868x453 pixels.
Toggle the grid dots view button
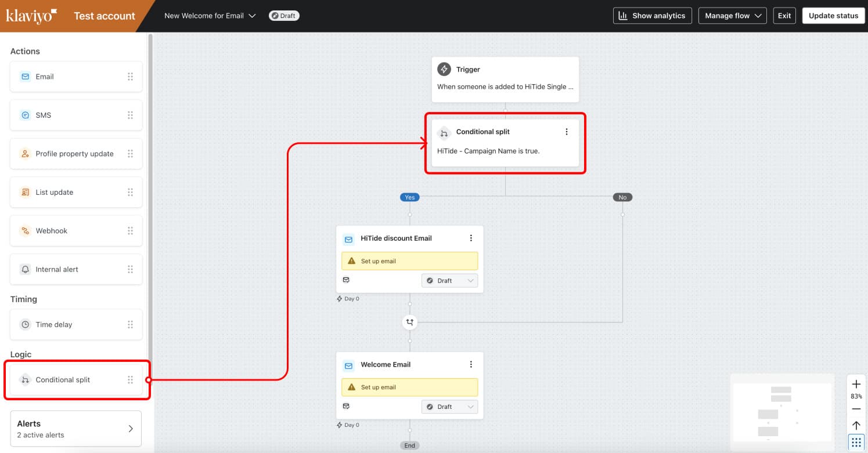click(856, 442)
